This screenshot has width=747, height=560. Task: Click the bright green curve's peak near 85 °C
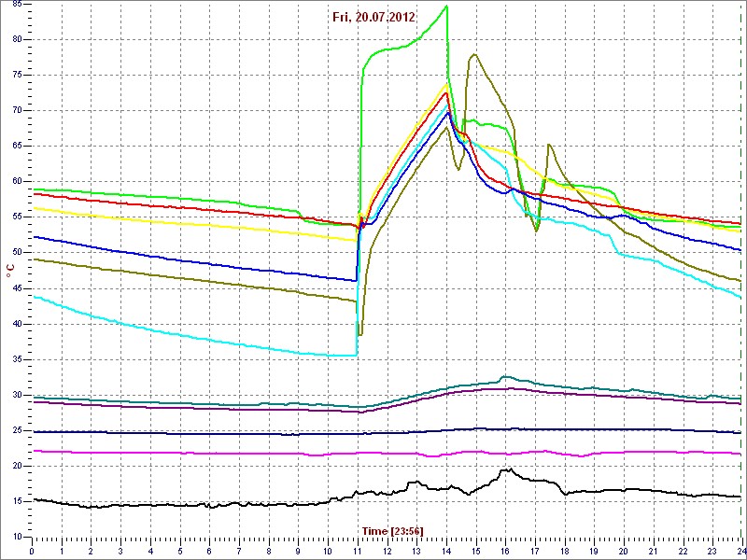(x=446, y=7)
